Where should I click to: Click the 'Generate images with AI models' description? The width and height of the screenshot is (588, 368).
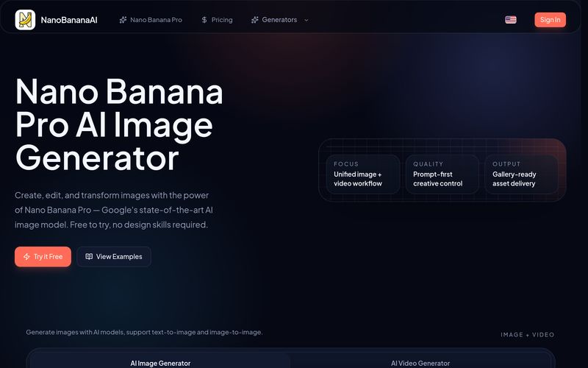(144, 333)
